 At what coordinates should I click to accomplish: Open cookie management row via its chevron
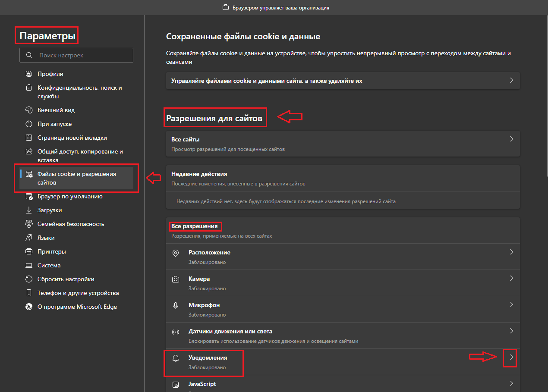tap(511, 80)
